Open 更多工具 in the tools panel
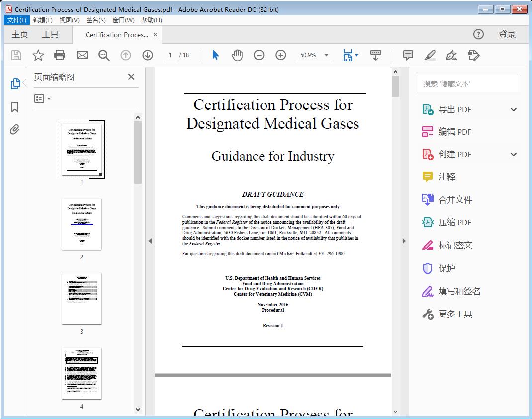Image resolution: width=532 pixels, height=419 pixels. tap(454, 314)
